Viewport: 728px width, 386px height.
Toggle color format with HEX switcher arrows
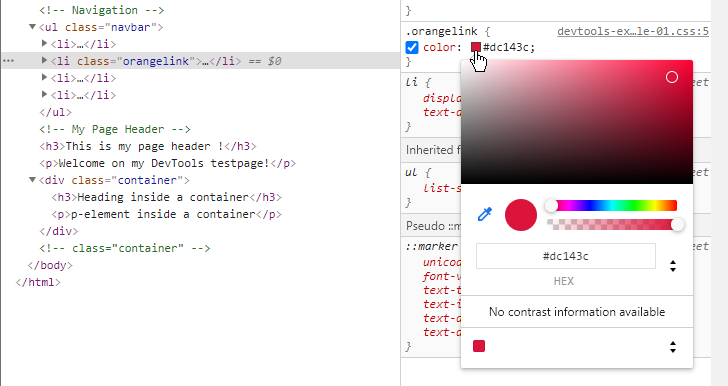pos(673,266)
